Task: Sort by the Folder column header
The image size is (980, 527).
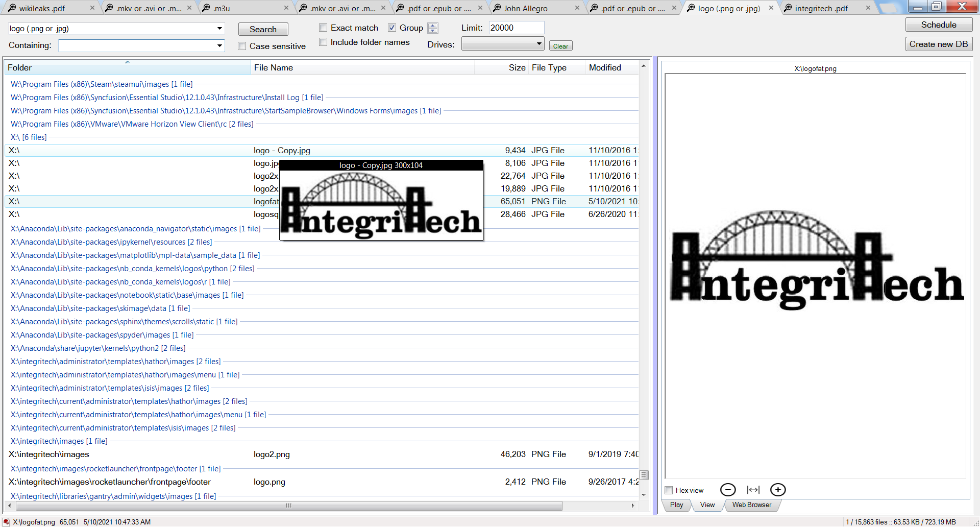Action: tap(128, 67)
